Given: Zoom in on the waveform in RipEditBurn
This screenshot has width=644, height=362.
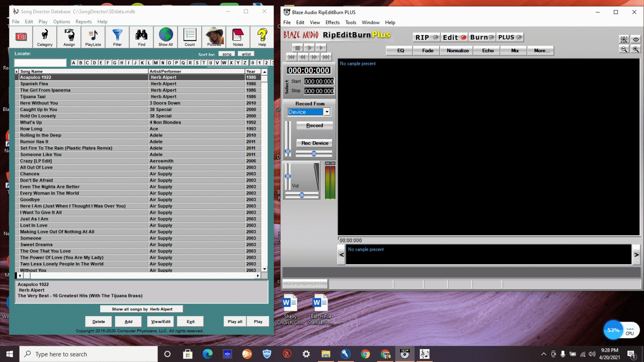Looking at the screenshot, I should point(636,49).
